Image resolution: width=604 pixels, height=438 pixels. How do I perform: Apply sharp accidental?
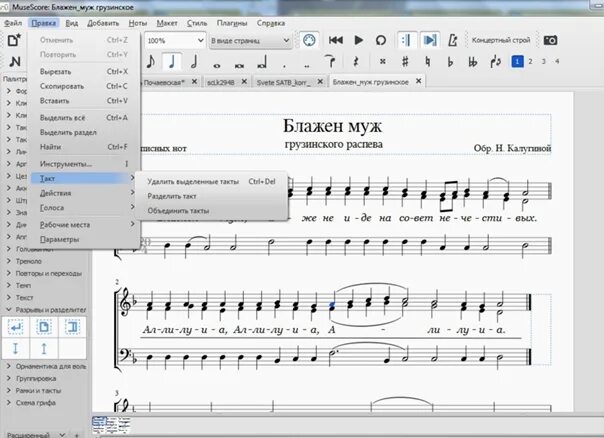(405, 62)
